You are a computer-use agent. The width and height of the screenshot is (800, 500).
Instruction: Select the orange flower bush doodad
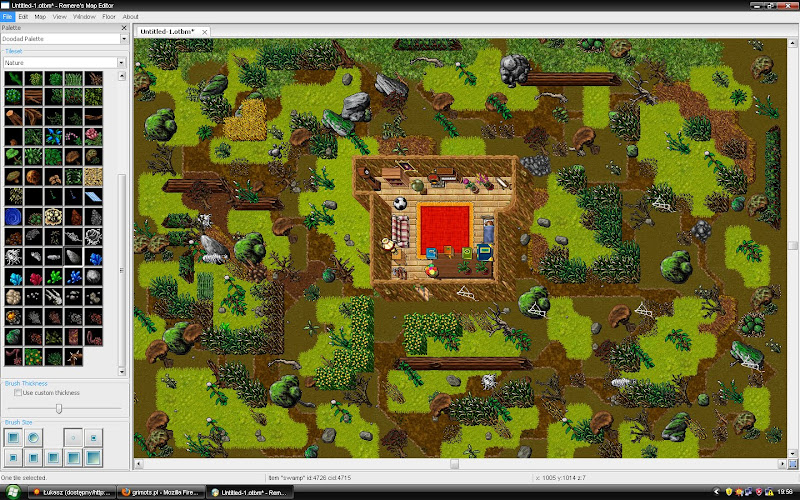click(33, 356)
